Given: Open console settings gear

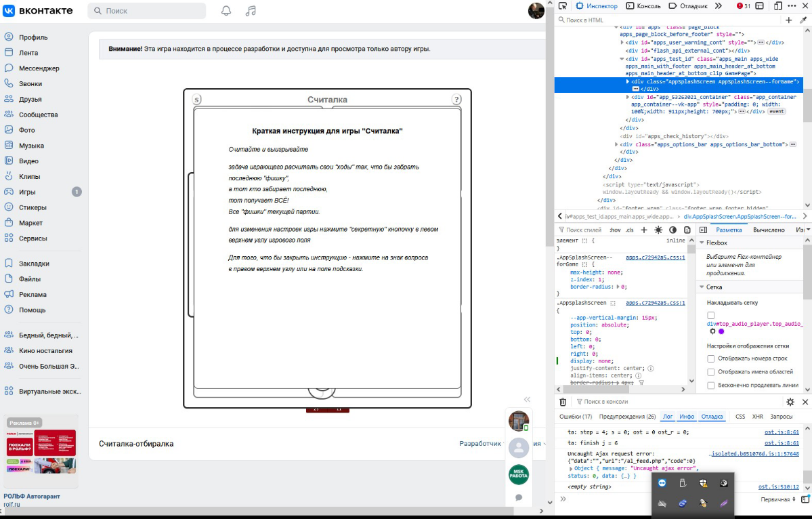Looking at the screenshot, I should point(790,401).
